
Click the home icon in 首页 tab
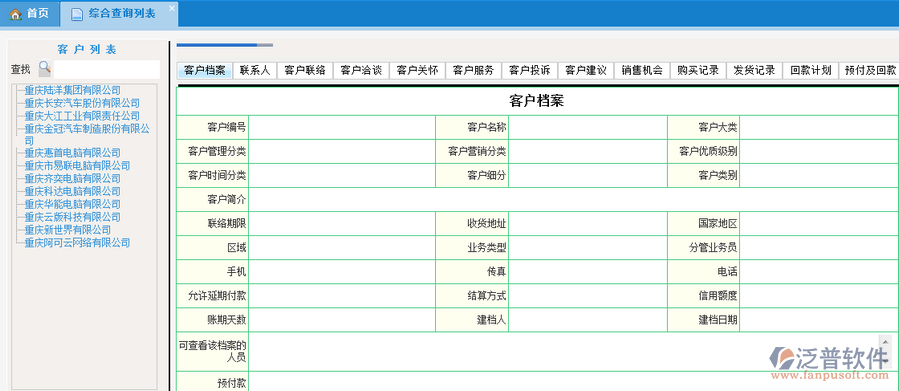click(x=15, y=14)
